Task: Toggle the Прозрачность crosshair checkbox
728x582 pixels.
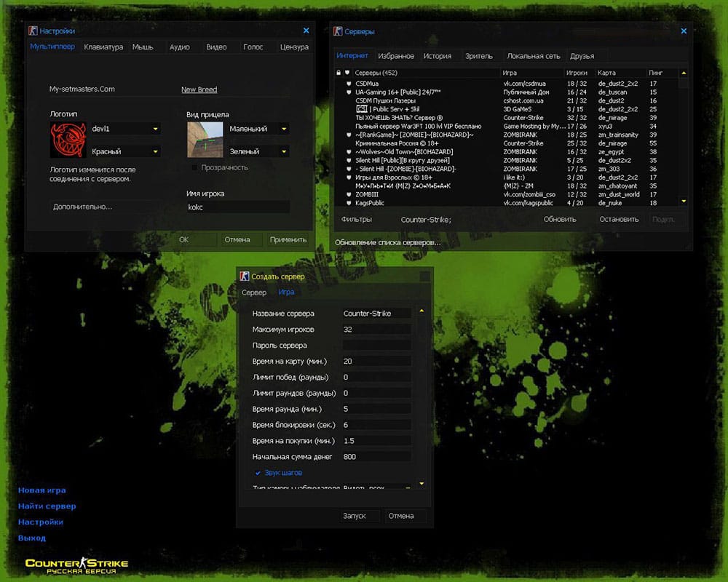Action: (194, 167)
